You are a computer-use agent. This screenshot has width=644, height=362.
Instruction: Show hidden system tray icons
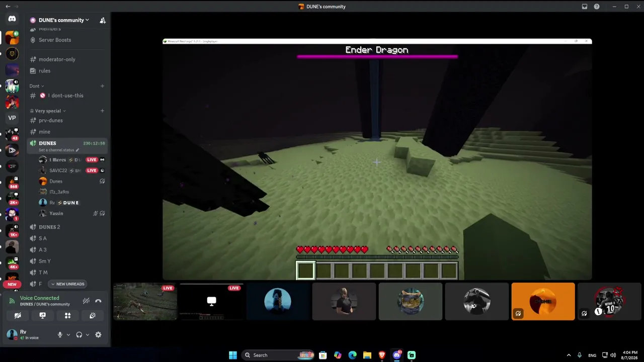569,355
